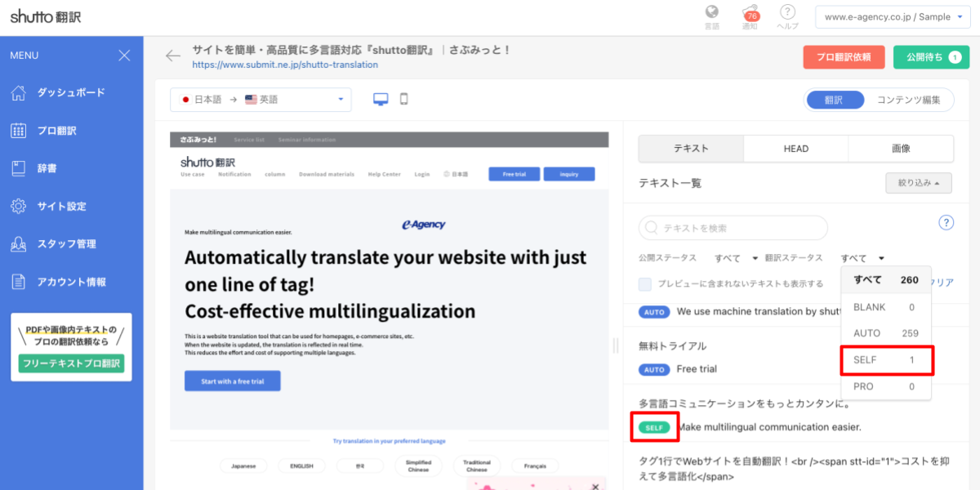
Task: Close the MENU sidebar with the X
Action: 124,56
